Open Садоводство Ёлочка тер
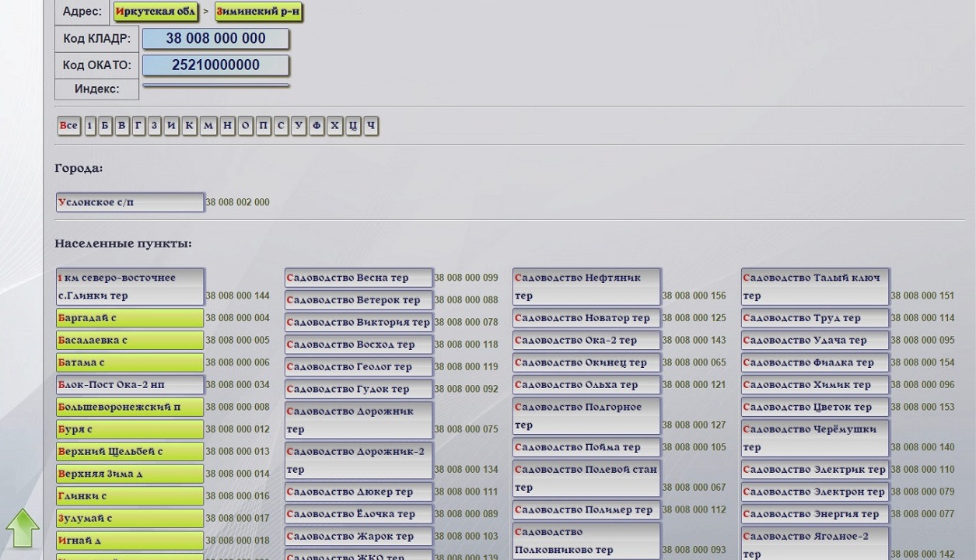 click(x=359, y=514)
